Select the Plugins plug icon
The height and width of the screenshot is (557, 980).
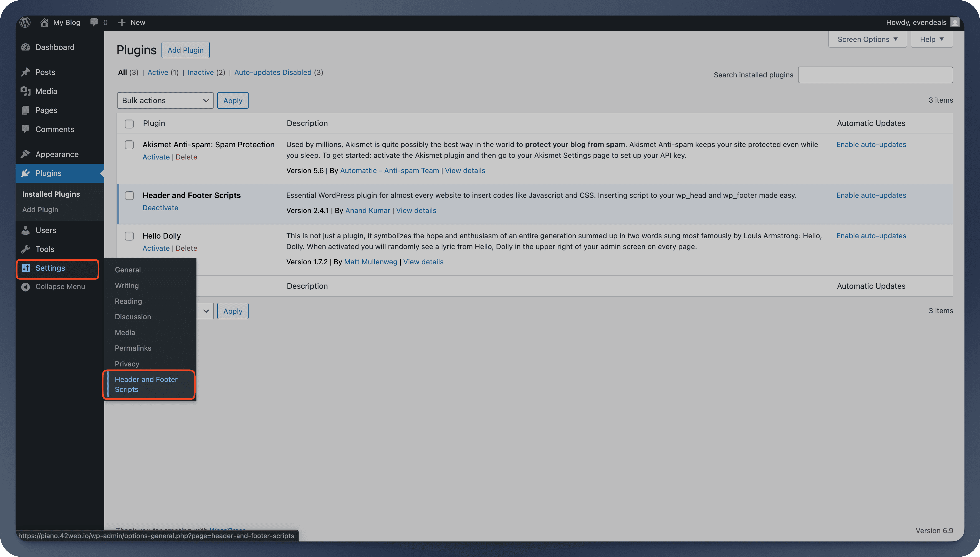point(25,173)
